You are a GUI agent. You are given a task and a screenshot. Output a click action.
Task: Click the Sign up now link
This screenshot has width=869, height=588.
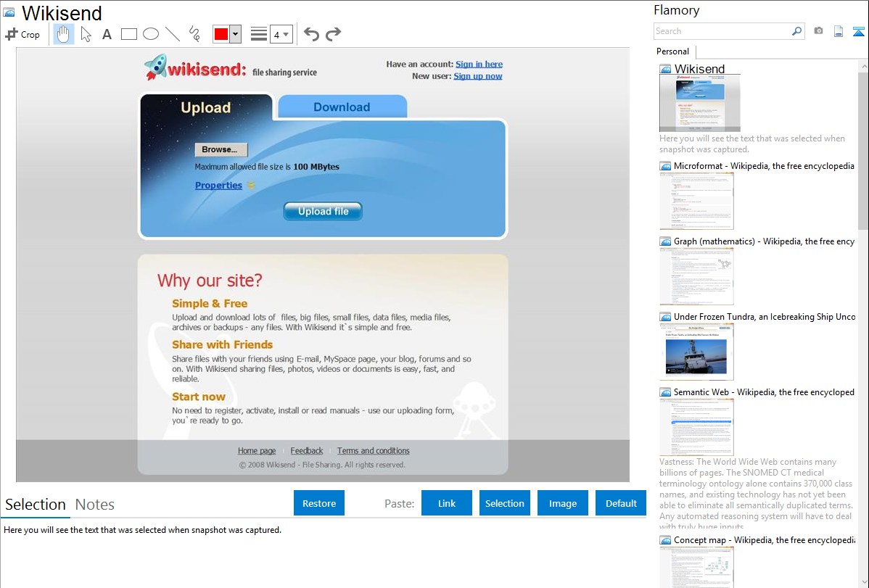(x=478, y=76)
